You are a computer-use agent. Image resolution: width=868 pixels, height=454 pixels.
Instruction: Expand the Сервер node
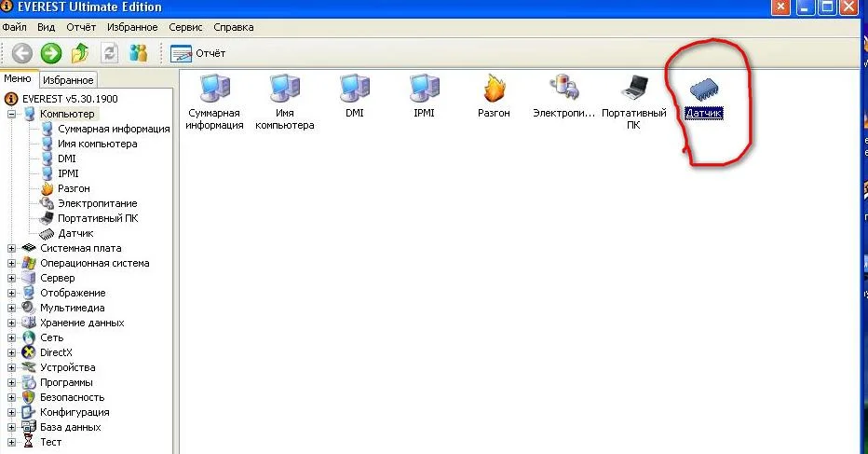pyautogui.click(x=11, y=279)
